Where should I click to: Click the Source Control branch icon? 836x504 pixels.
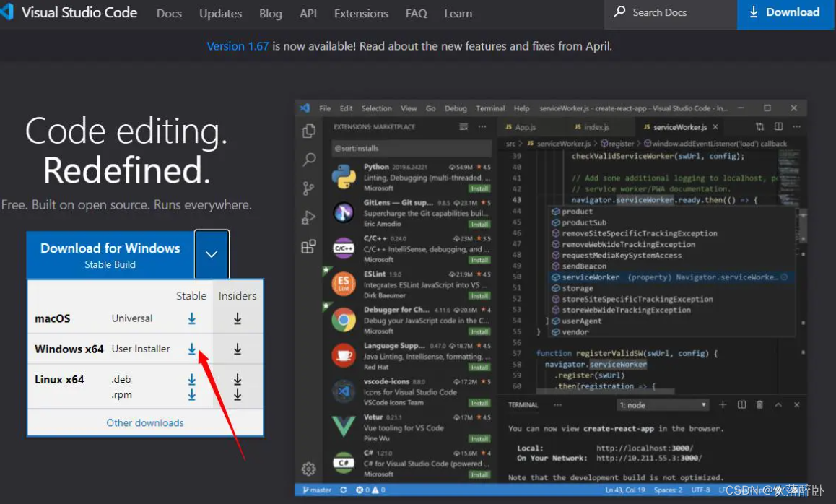pos(309,188)
